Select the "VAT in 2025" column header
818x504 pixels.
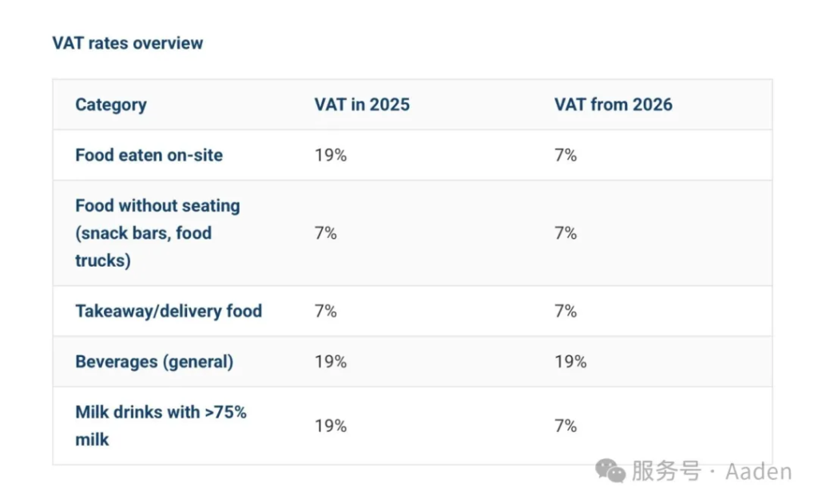pos(362,105)
